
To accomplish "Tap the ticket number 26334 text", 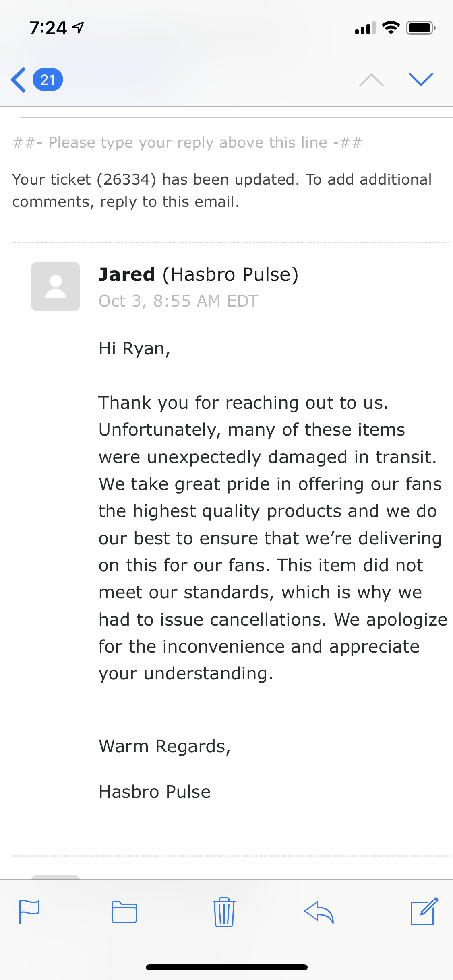I will (126, 179).
